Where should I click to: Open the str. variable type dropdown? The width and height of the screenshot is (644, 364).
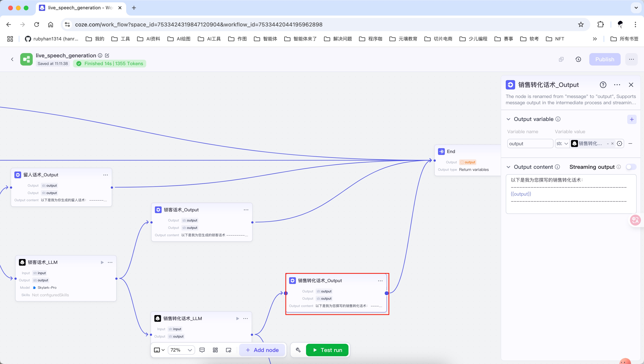562,143
